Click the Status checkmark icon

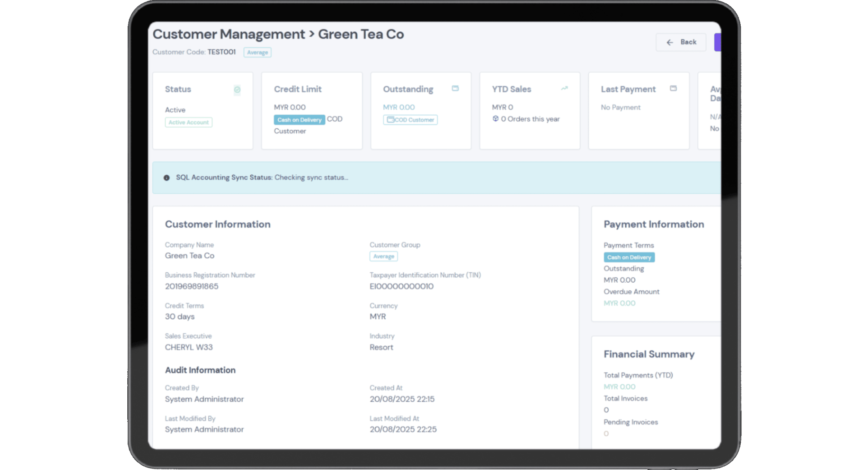pyautogui.click(x=237, y=89)
